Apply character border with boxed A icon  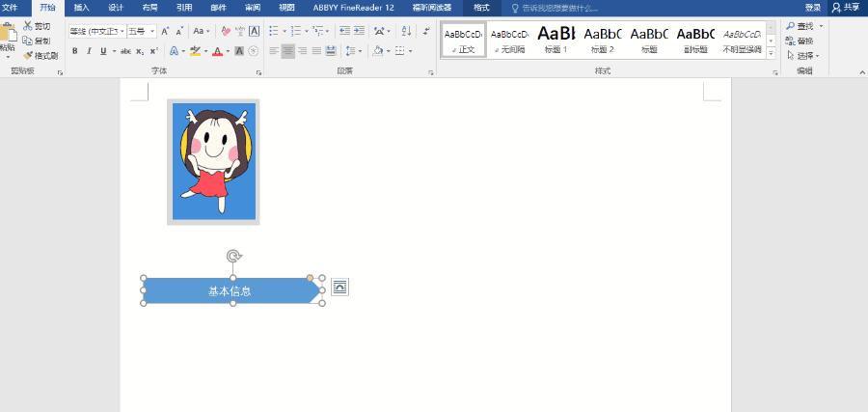(x=254, y=32)
